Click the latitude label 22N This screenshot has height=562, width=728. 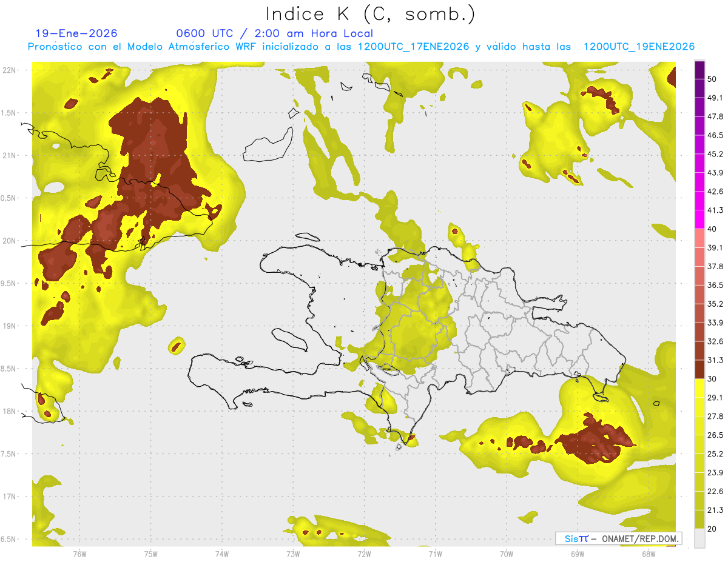8,70
